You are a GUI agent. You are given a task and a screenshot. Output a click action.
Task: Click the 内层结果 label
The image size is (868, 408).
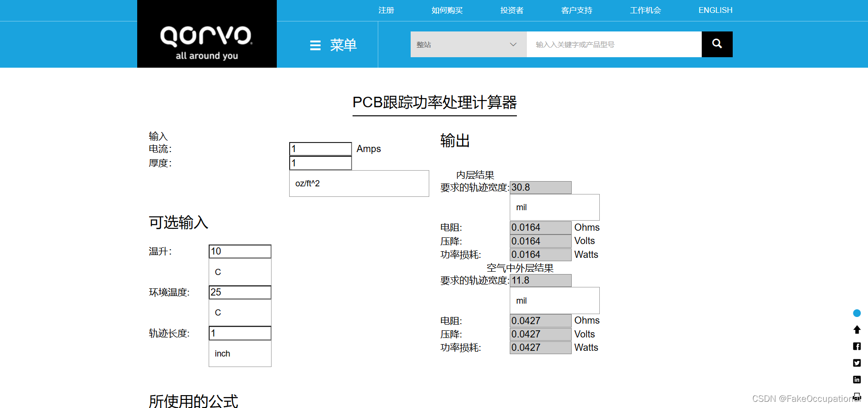point(475,175)
